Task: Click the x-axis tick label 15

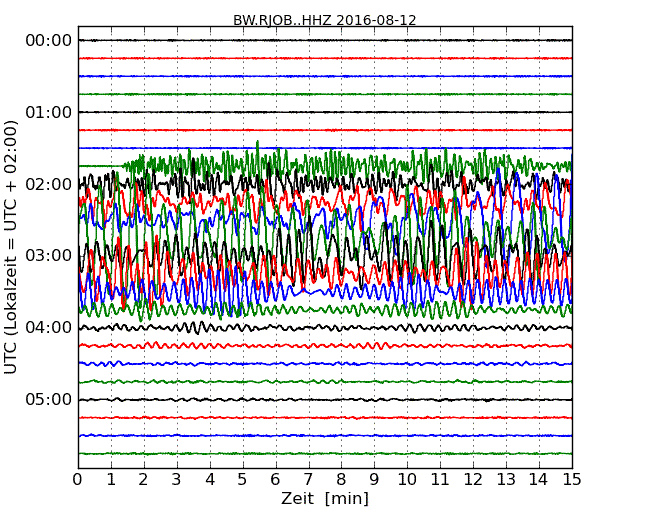Action: click(572, 480)
